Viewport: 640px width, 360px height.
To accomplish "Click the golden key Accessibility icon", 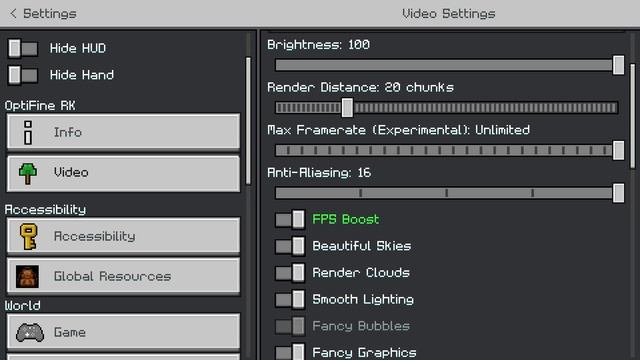I will (x=29, y=236).
